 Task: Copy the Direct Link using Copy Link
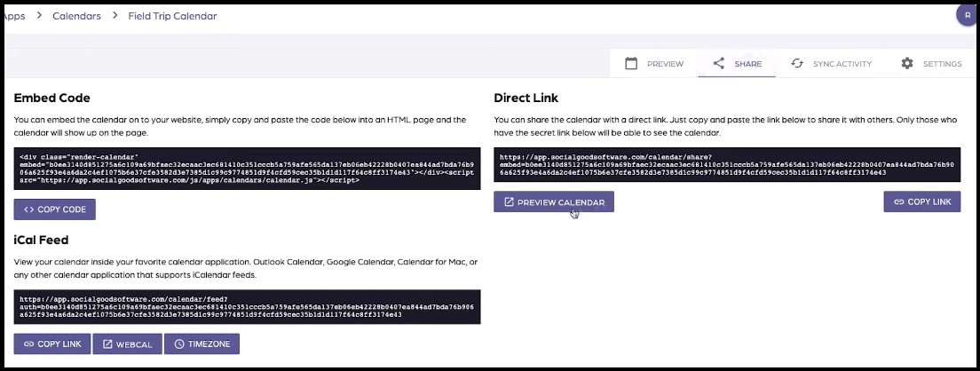(x=922, y=202)
